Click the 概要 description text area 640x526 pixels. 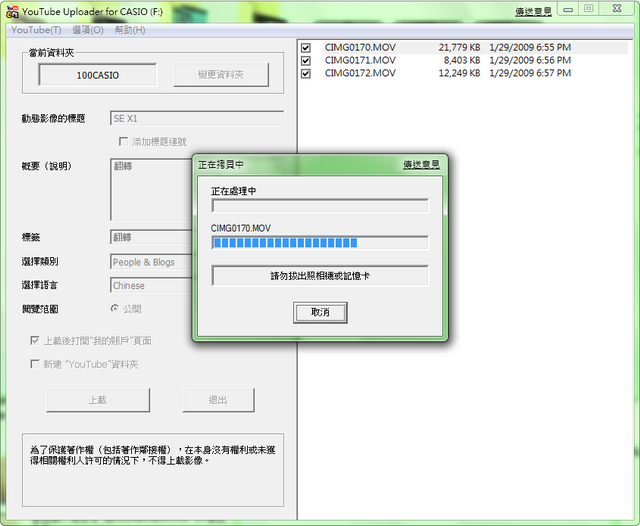point(151,190)
